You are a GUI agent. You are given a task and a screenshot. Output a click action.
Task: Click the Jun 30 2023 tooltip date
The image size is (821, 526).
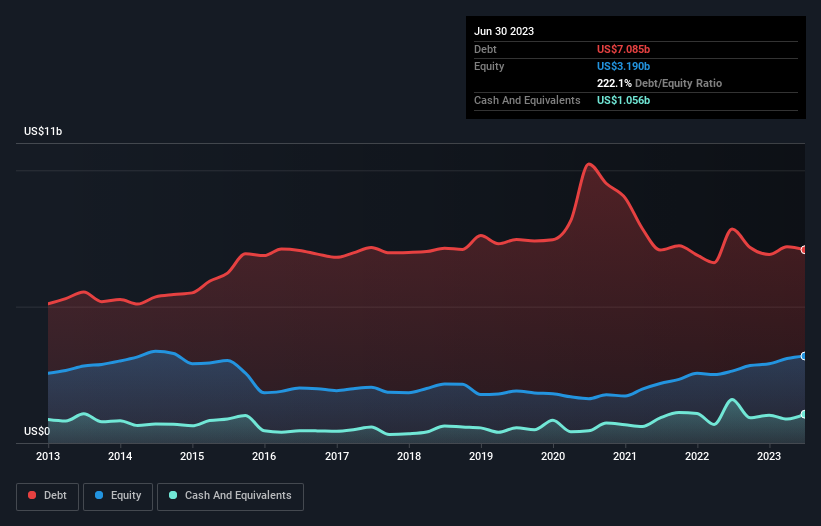coord(504,31)
